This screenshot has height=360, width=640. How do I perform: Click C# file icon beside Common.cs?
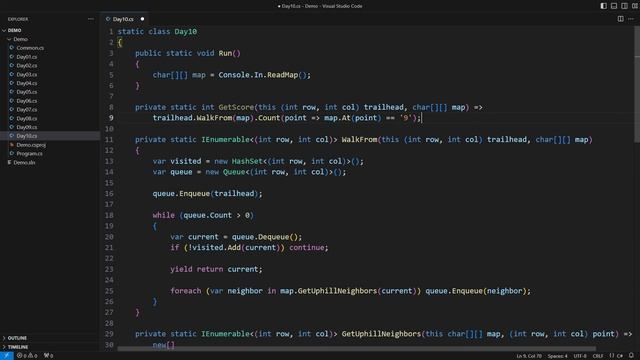pyautogui.click(x=11, y=48)
